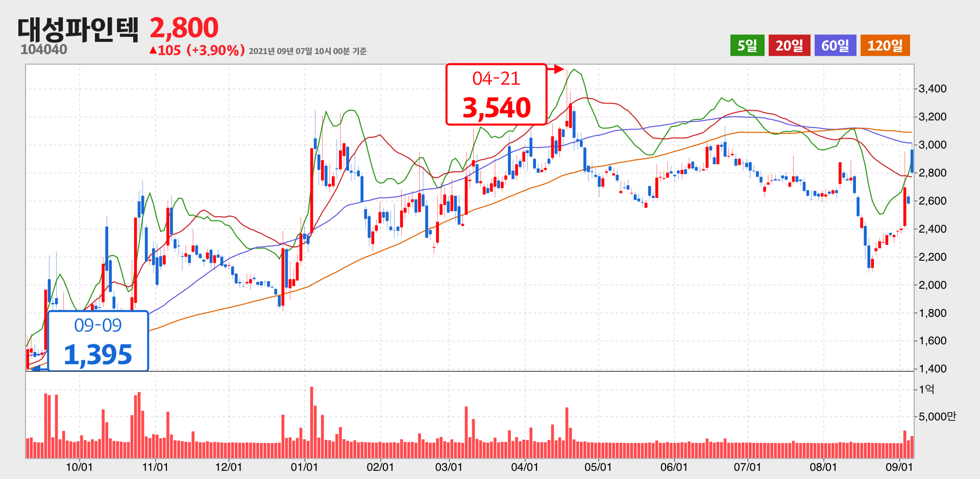Click the 2,200 price axis label

click(x=933, y=257)
